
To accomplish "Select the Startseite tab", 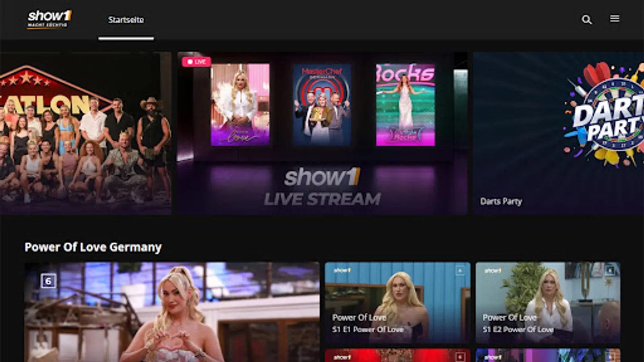I will point(126,20).
